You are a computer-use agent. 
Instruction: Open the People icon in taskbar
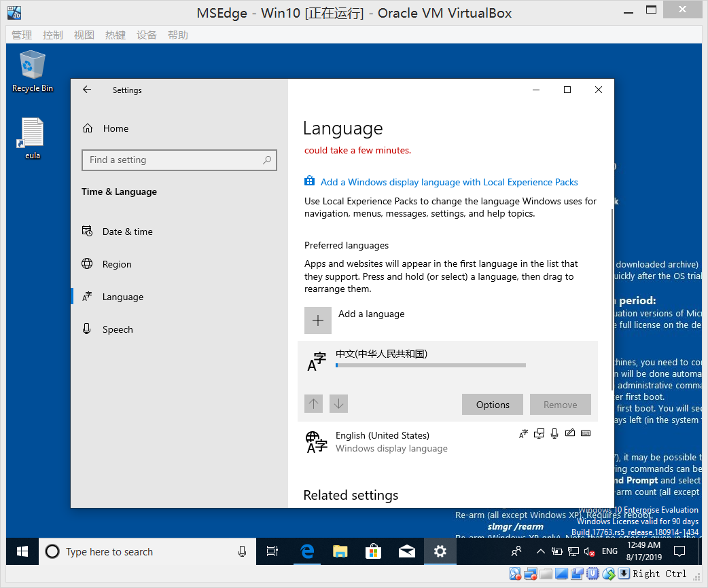click(516, 551)
